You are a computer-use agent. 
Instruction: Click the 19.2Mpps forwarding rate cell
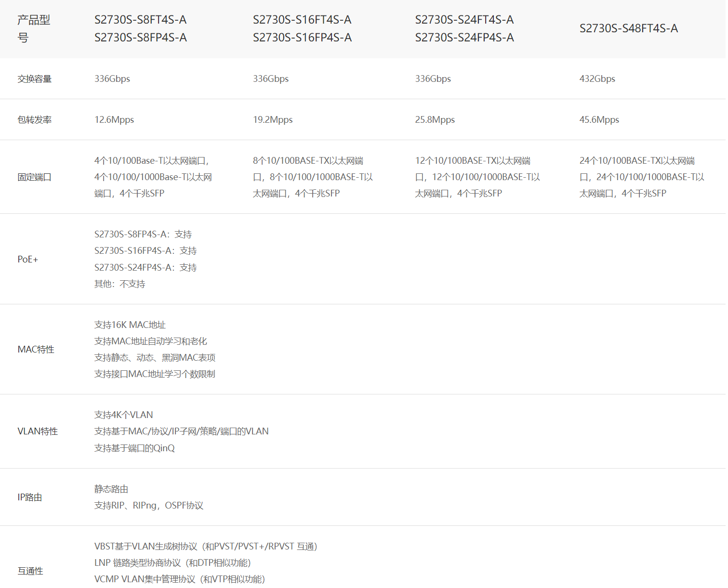(273, 120)
